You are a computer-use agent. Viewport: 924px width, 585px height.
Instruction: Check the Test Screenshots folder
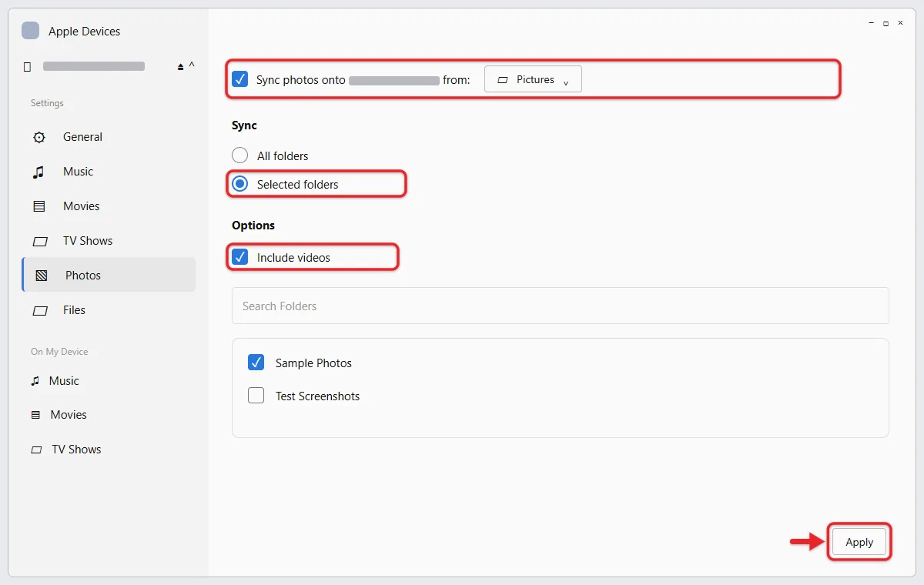pos(256,396)
